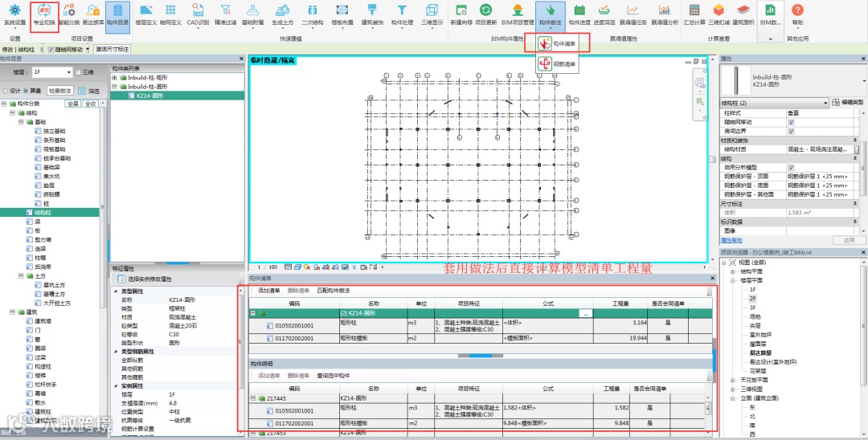Click the 项目更新 refresh icon
868x440 pixels.
click(x=485, y=15)
